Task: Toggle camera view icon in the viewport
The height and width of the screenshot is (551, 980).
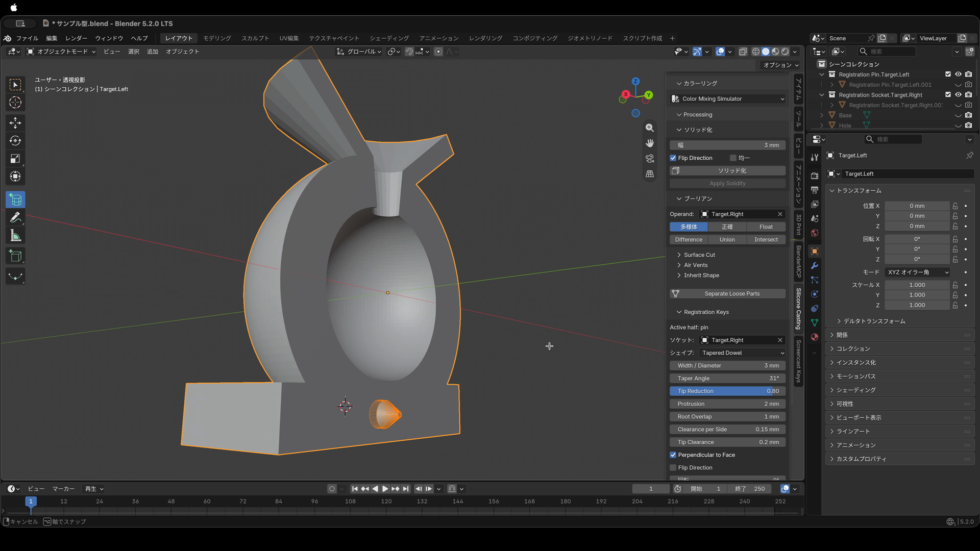Action: point(650,159)
